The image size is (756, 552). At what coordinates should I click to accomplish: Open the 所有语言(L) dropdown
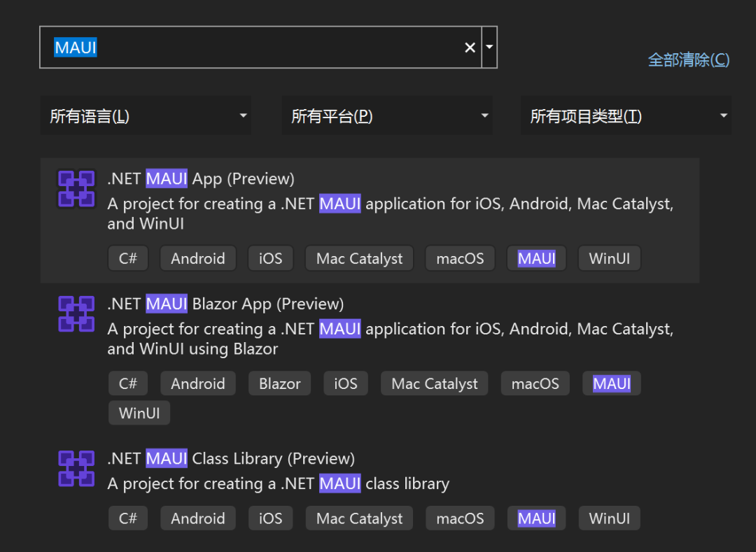pos(146,115)
